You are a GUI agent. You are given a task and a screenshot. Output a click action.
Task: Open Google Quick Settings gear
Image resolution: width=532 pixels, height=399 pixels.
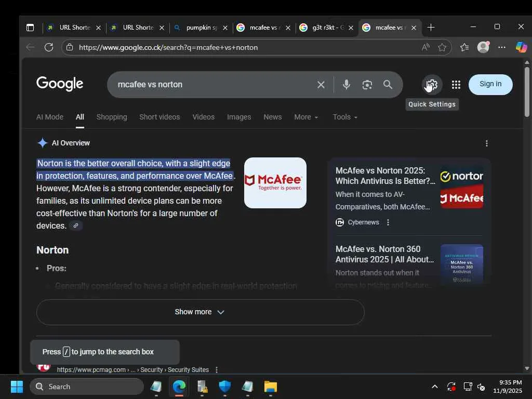[432, 85]
